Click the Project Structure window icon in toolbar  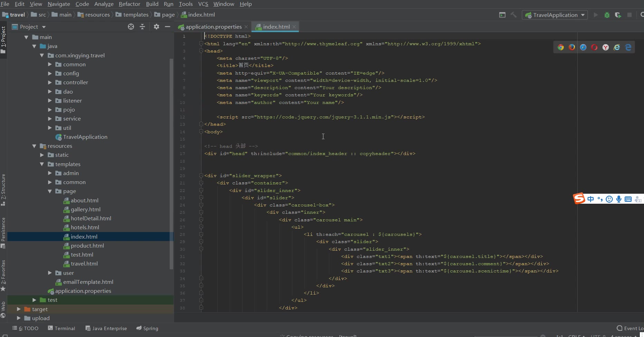[502, 15]
